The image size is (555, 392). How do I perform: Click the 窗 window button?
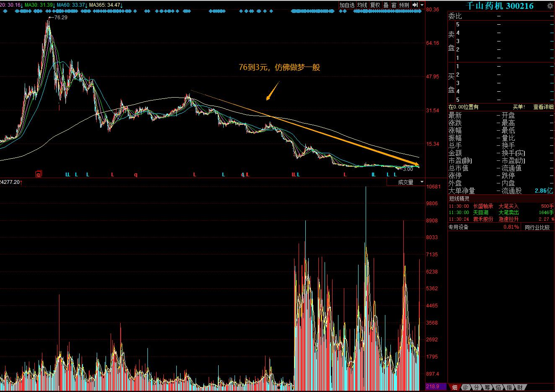pyautogui.click(x=395, y=5)
